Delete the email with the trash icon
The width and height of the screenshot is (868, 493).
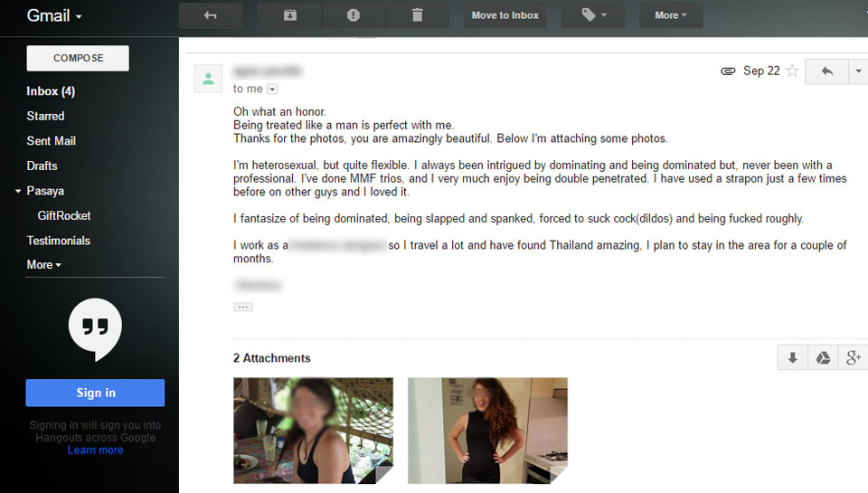[x=418, y=15]
